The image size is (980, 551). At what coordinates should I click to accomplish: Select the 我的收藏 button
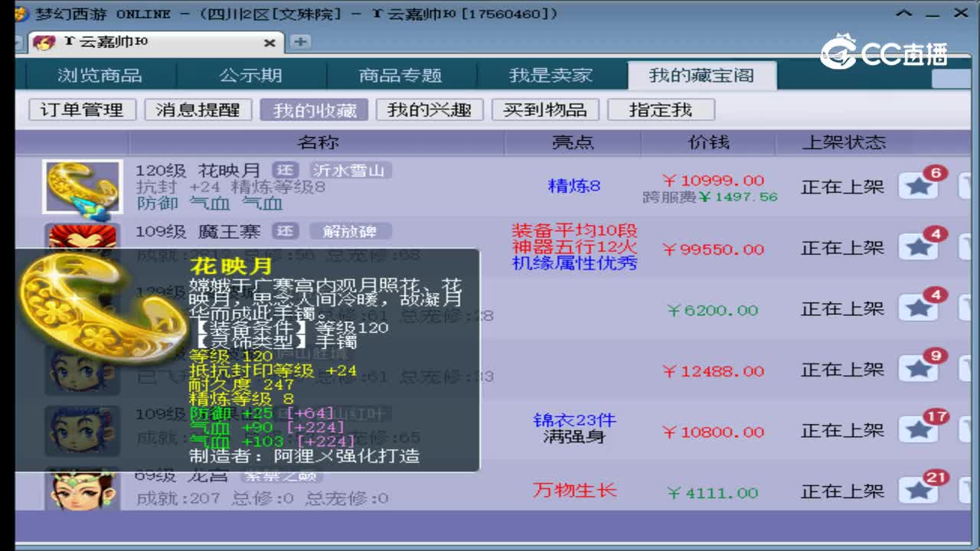pyautogui.click(x=314, y=109)
